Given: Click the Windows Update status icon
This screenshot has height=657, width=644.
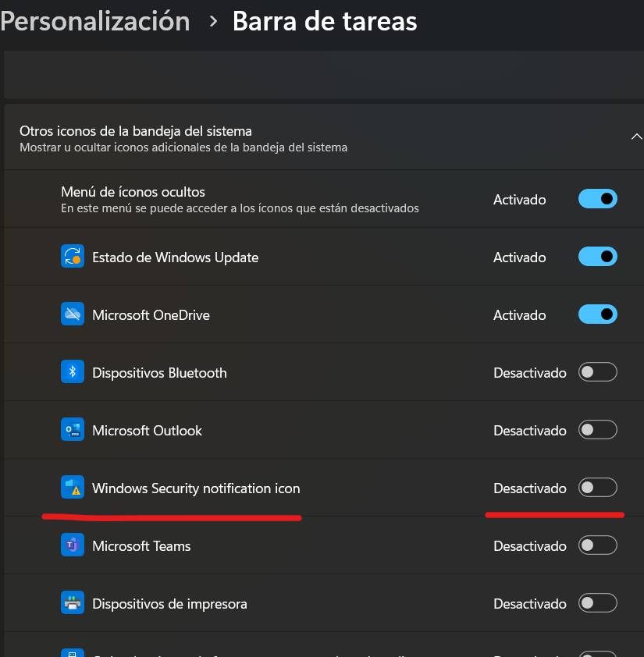Looking at the screenshot, I should click(73, 257).
